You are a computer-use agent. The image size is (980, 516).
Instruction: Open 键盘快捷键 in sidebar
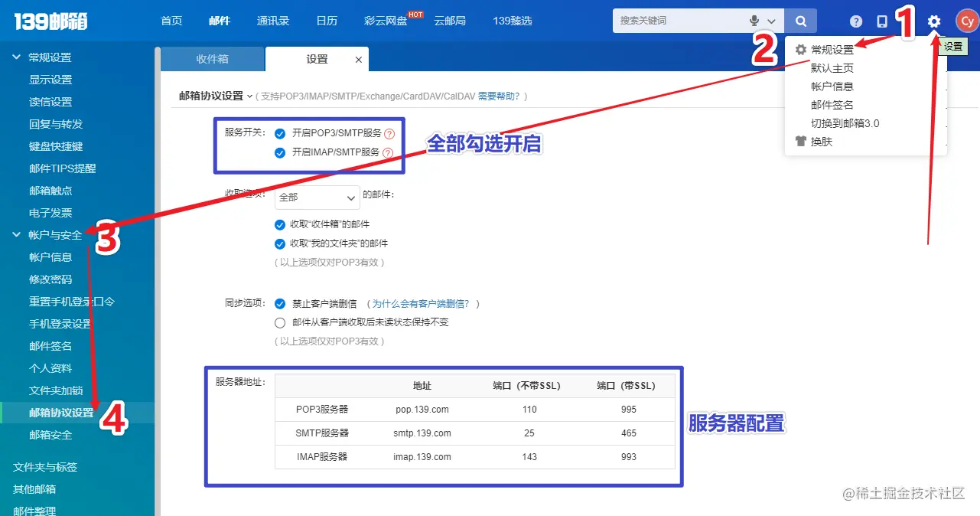[56, 146]
